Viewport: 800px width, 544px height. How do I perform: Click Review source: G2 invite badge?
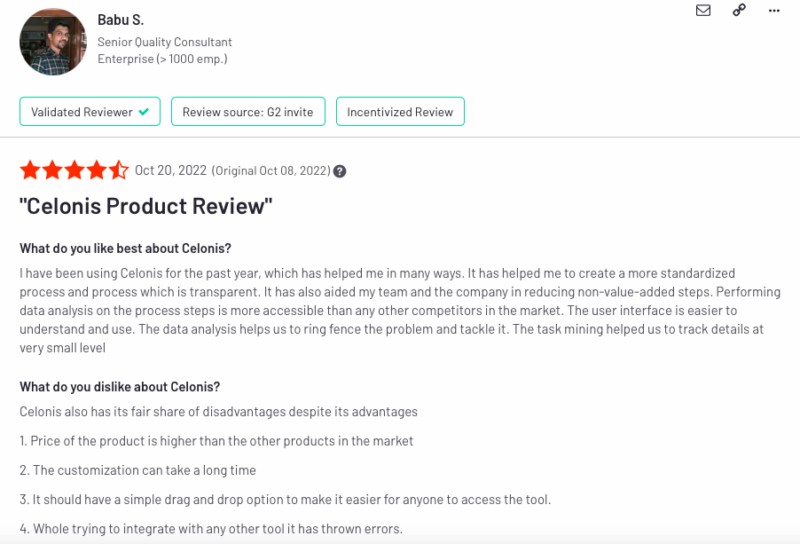(x=248, y=111)
